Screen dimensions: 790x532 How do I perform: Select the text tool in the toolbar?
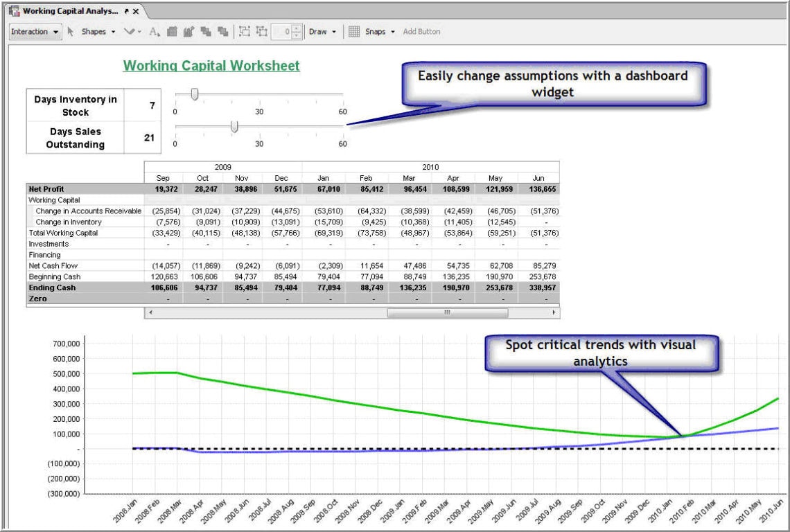[153, 31]
